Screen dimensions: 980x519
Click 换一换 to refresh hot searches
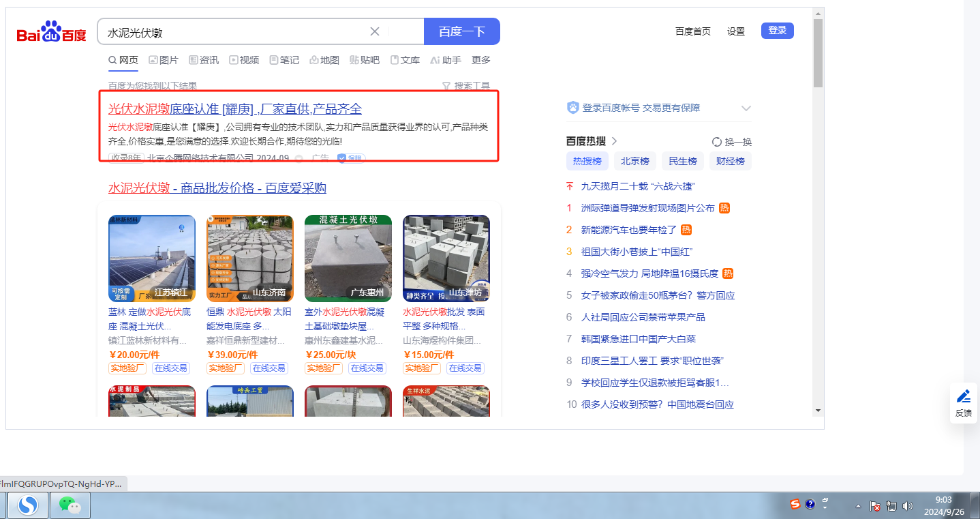click(x=738, y=142)
